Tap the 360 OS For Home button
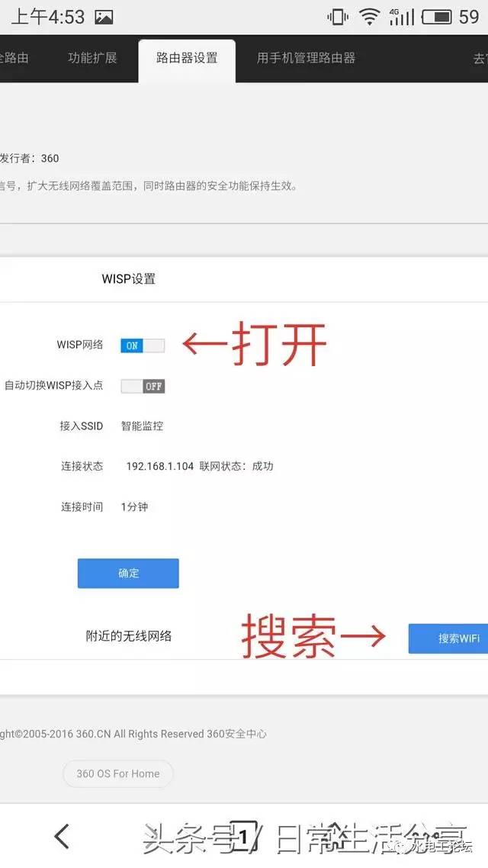 click(x=118, y=773)
